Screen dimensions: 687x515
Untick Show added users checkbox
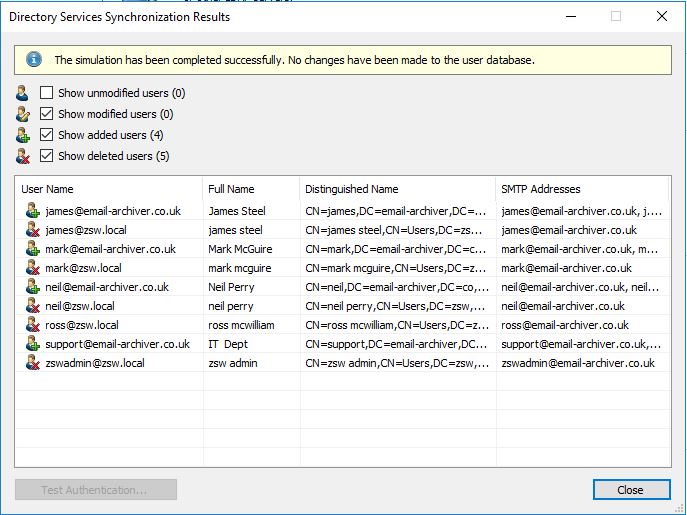tap(46, 135)
